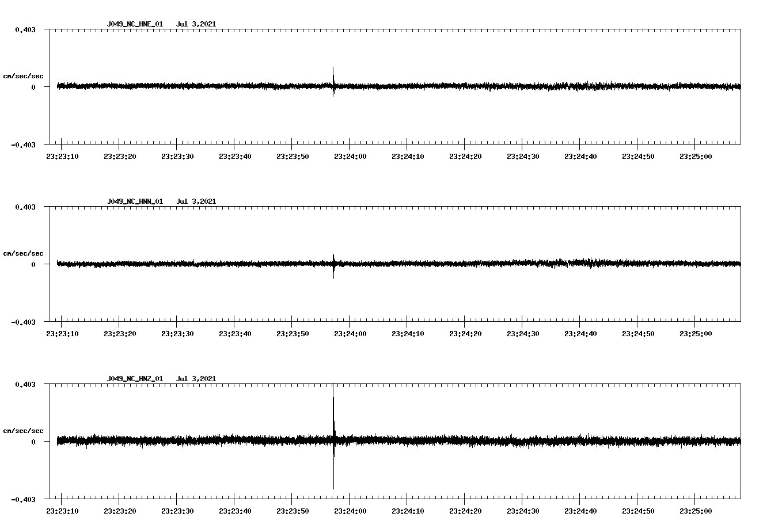Click the spike near 23:23:57 in HNN trace
The width and height of the screenshot is (782, 532).
[x=333, y=265]
